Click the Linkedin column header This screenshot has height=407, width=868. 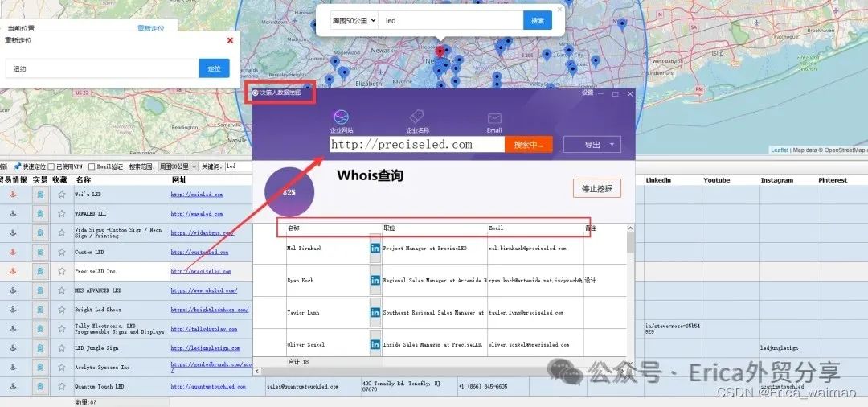[658, 180]
